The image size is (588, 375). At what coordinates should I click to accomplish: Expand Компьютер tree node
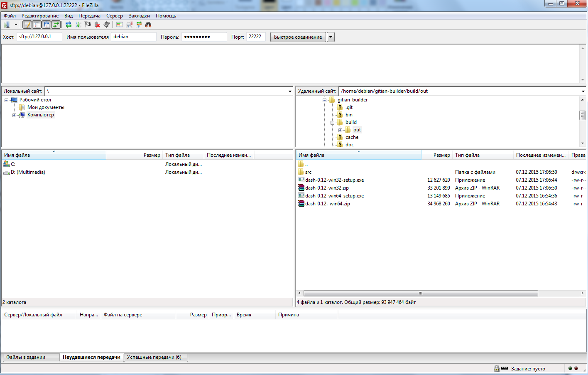[15, 115]
